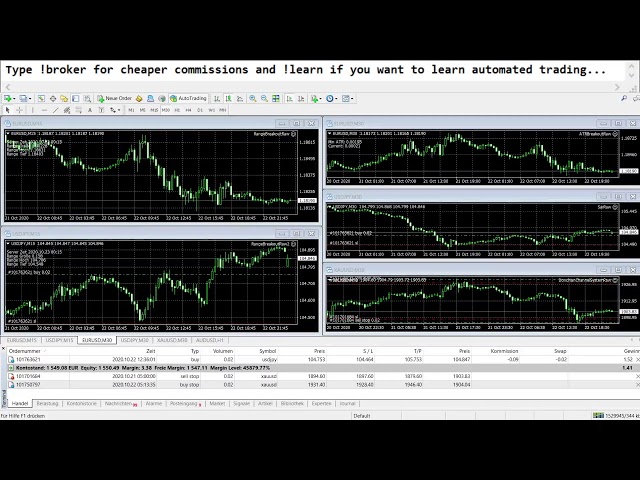Switch to the USDJPY,M15 chart tab
The image size is (640, 480).
tap(60, 340)
